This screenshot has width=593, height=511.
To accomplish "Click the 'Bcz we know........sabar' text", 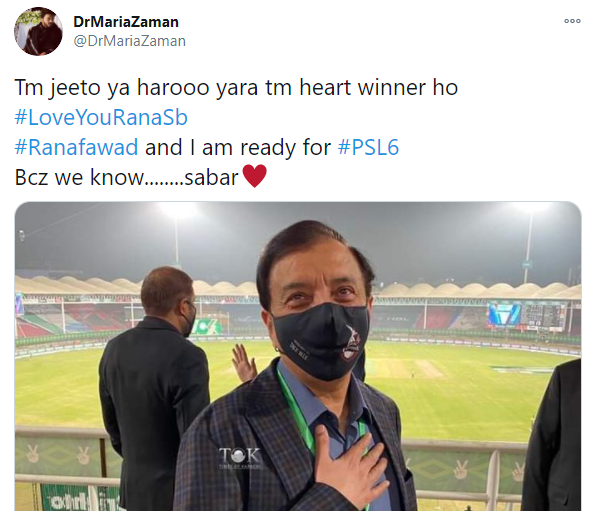I will point(127,177).
